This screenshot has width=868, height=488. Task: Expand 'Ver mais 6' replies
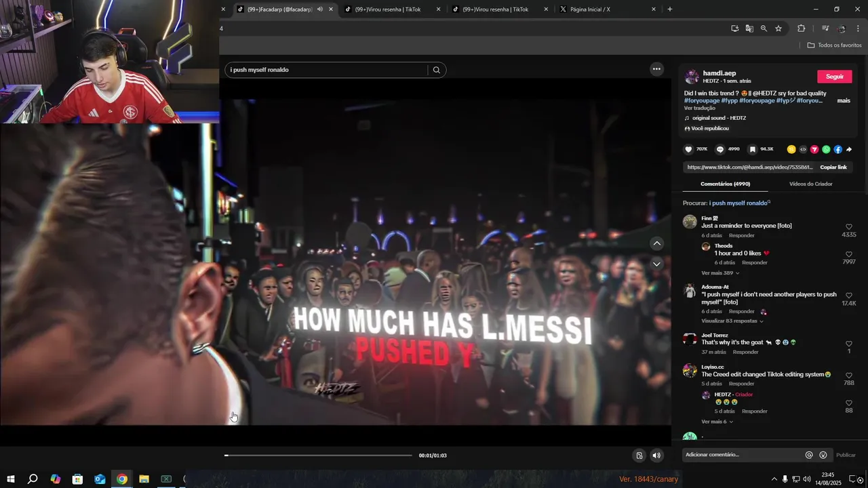(717, 422)
